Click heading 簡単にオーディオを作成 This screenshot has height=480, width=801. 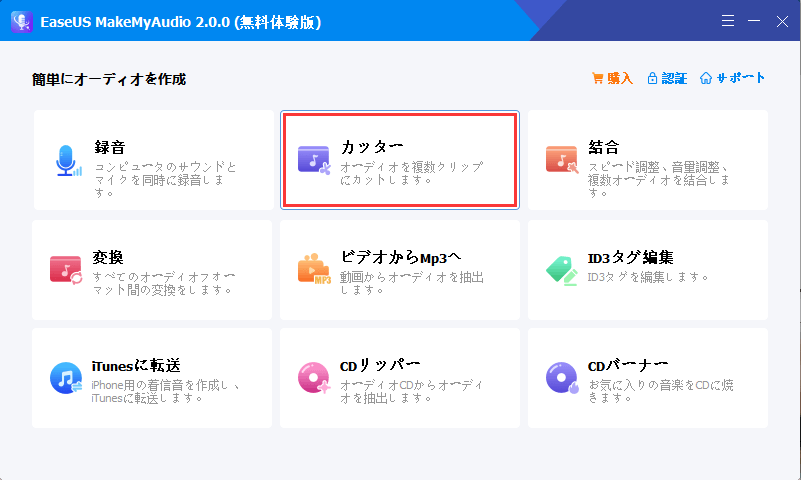[x=109, y=80]
